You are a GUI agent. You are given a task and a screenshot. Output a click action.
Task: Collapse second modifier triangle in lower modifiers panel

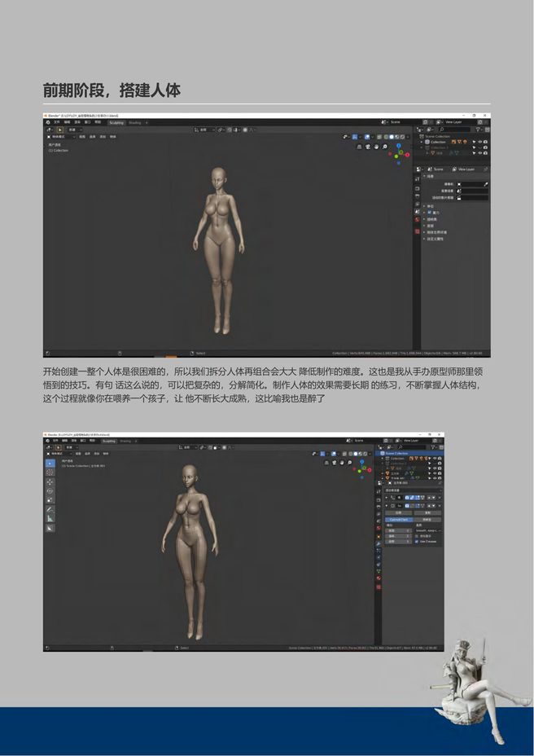point(387,506)
